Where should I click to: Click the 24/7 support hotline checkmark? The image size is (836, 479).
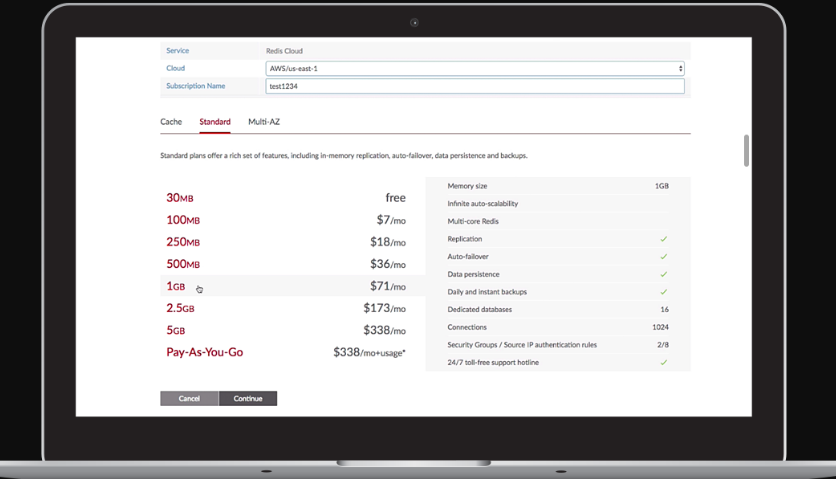click(x=664, y=362)
